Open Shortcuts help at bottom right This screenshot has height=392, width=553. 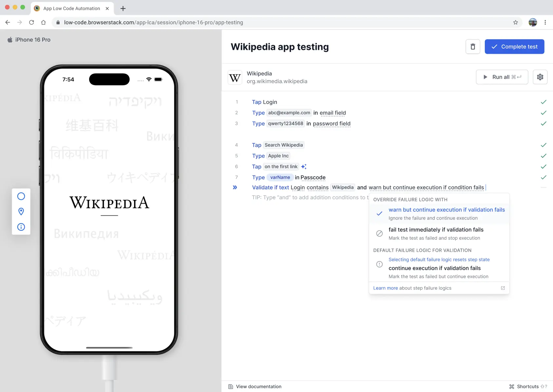[x=528, y=386]
